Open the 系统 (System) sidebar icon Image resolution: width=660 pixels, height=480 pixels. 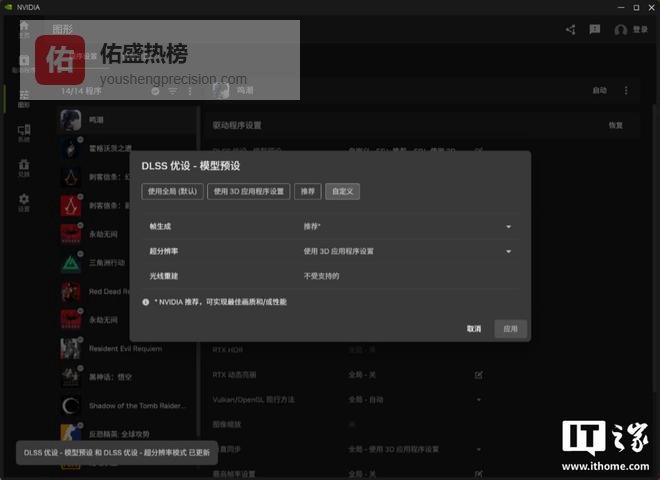coord(24,132)
